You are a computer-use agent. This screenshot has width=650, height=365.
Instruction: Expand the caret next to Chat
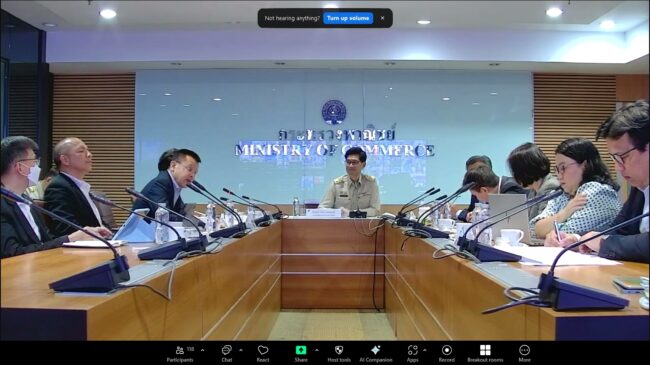241,350
